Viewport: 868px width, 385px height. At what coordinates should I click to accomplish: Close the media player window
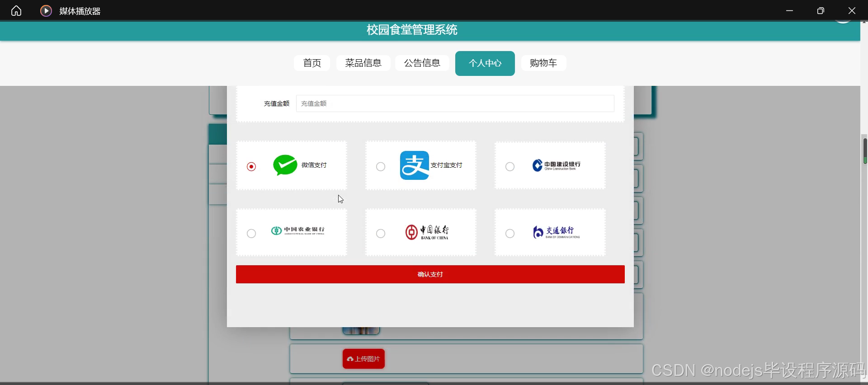pos(852,11)
